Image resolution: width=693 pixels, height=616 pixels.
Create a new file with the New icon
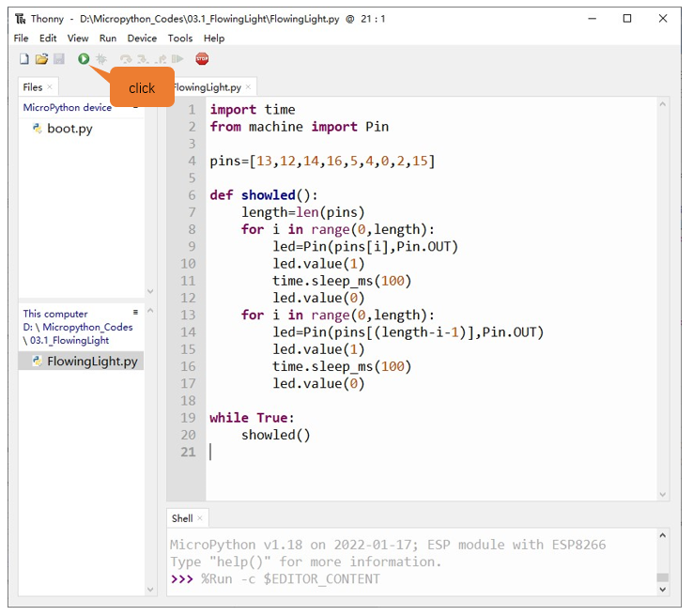tap(24, 59)
